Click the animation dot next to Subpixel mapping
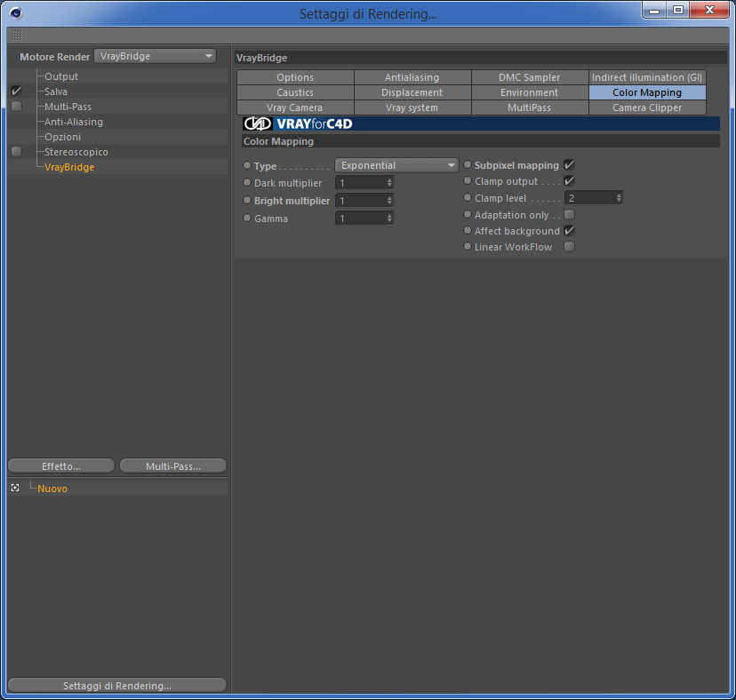736x700 pixels. (467, 164)
